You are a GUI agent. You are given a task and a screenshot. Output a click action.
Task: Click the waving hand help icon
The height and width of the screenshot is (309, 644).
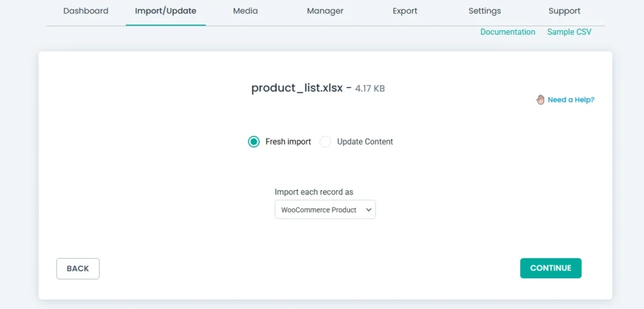[540, 99]
